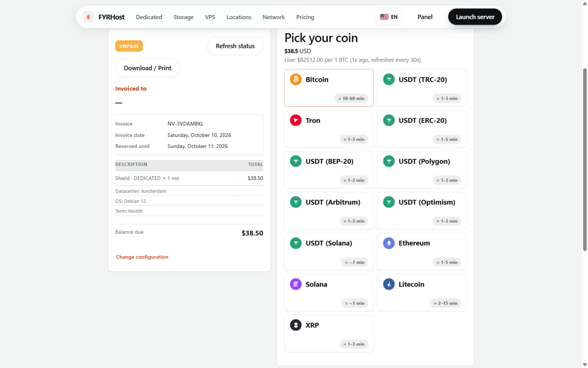The image size is (588, 368).
Task: Go to the VPS nav item
Action: pos(210,17)
